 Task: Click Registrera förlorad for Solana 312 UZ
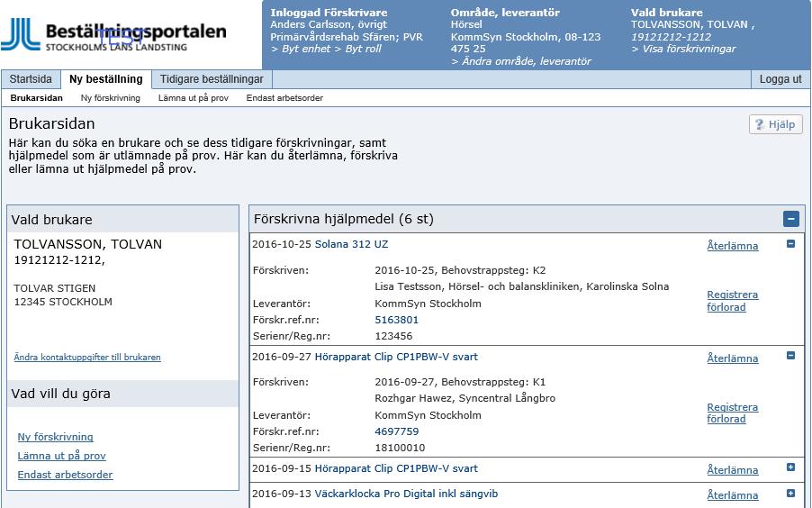[x=733, y=301]
